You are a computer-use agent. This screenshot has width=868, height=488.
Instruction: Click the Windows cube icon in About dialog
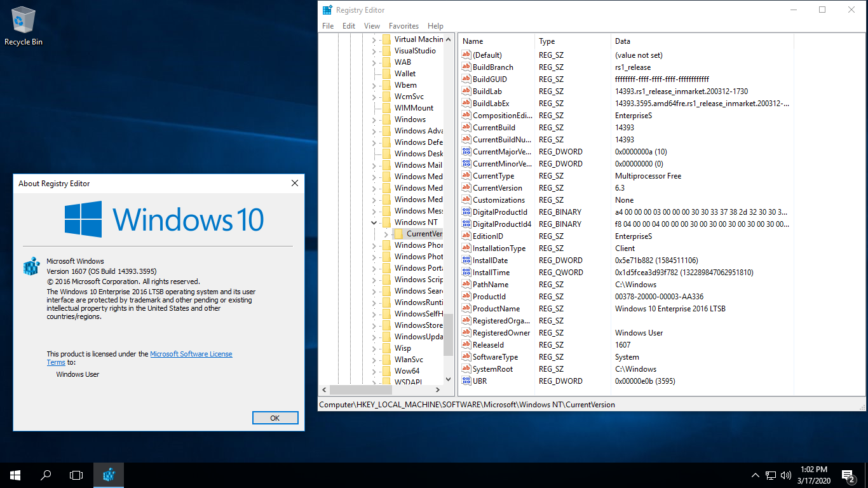pos(31,266)
